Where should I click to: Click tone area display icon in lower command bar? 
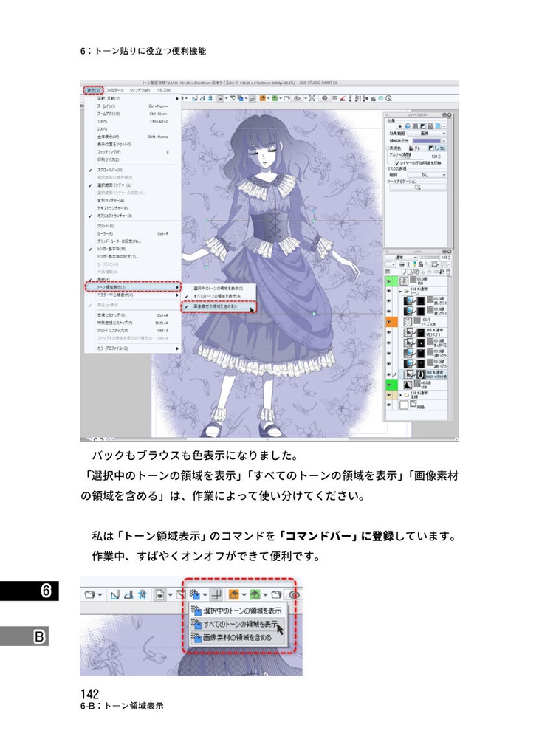coord(195,594)
